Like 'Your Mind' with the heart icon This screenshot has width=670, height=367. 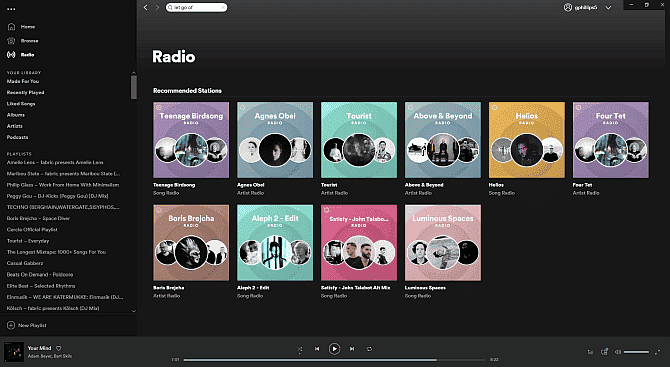59,348
